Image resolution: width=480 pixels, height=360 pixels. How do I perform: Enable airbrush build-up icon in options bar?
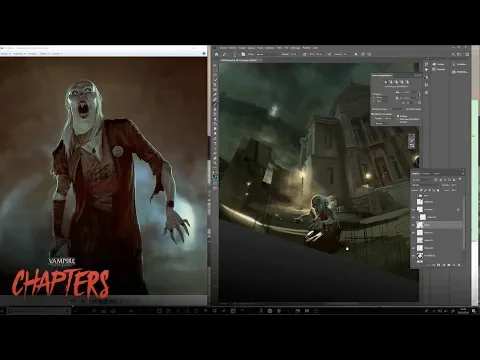coord(329,54)
